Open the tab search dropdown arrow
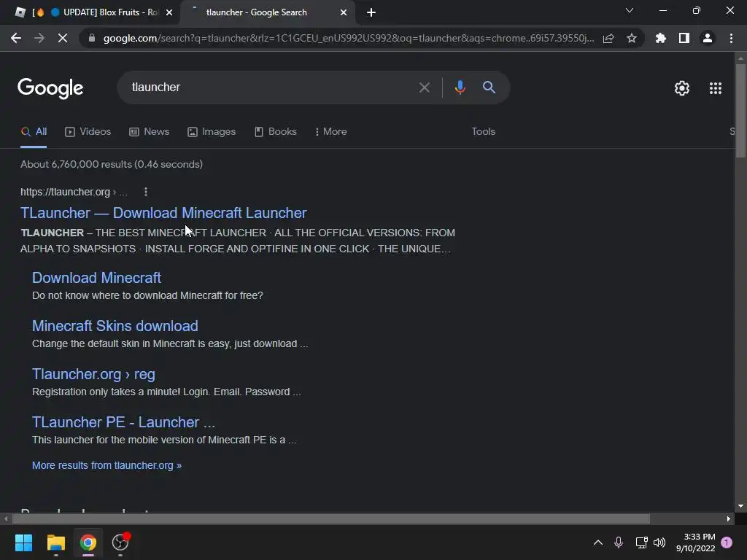The height and width of the screenshot is (560, 747). [630, 10]
